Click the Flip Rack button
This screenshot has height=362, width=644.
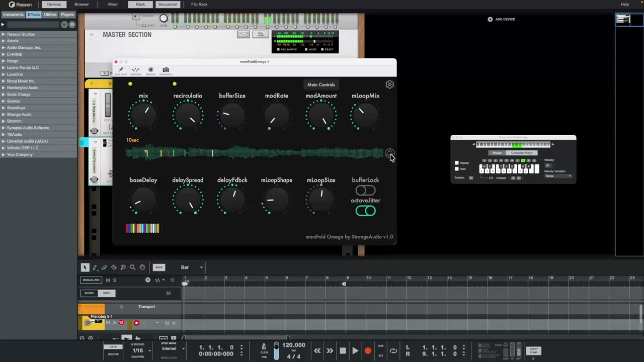[199, 5]
